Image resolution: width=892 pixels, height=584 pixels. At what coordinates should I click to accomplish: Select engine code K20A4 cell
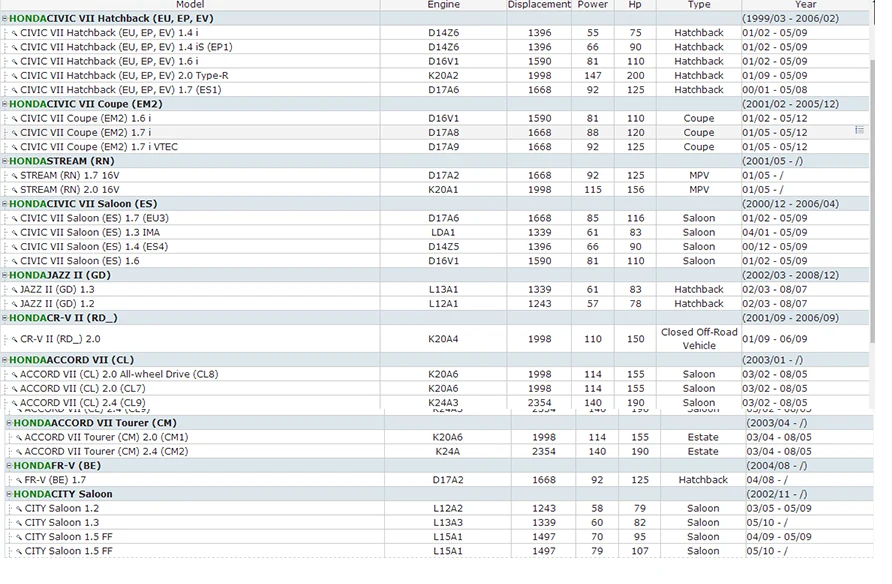443,339
